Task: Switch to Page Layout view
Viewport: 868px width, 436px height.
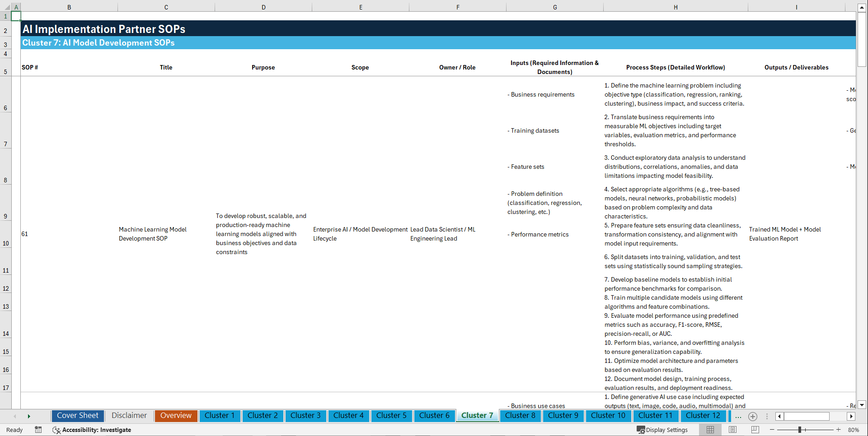Action: [733, 430]
